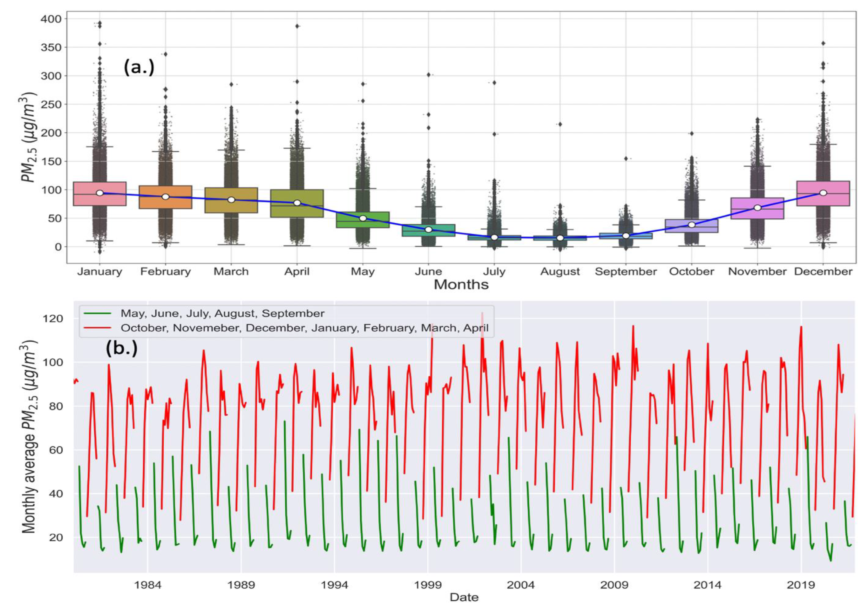Click the 2014 tick label
Viewport: 868px width, 607px height.
point(707,585)
